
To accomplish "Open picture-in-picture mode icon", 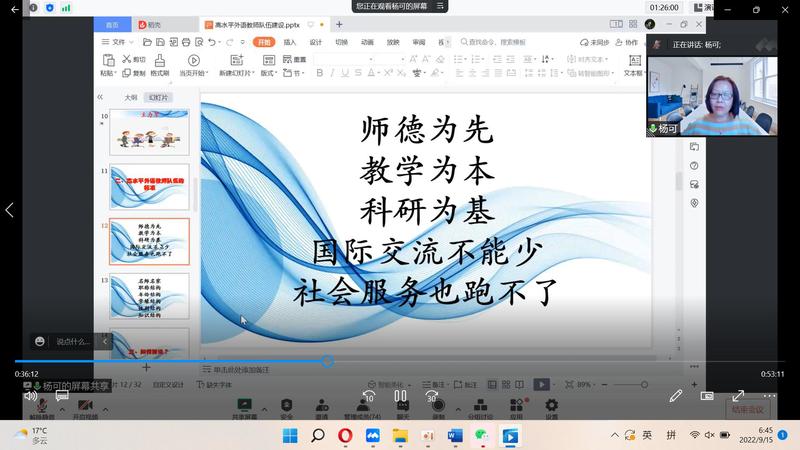I will [x=707, y=397].
